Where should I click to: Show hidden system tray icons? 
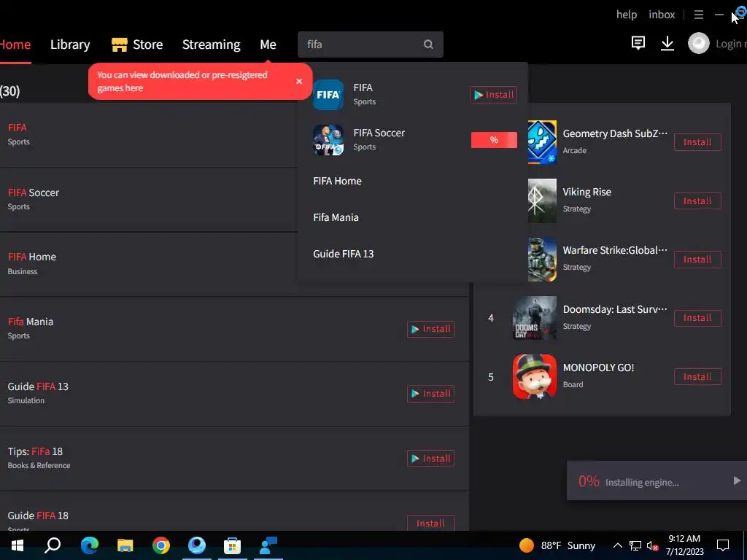click(x=617, y=545)
